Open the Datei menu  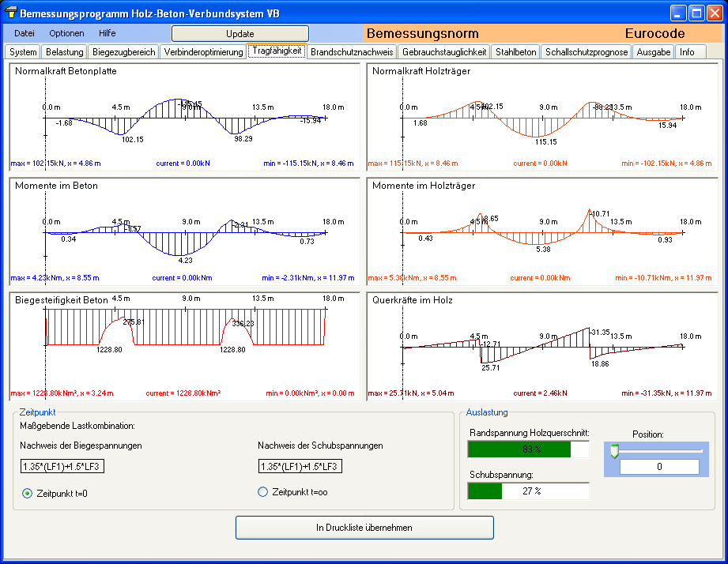[25, 33]
